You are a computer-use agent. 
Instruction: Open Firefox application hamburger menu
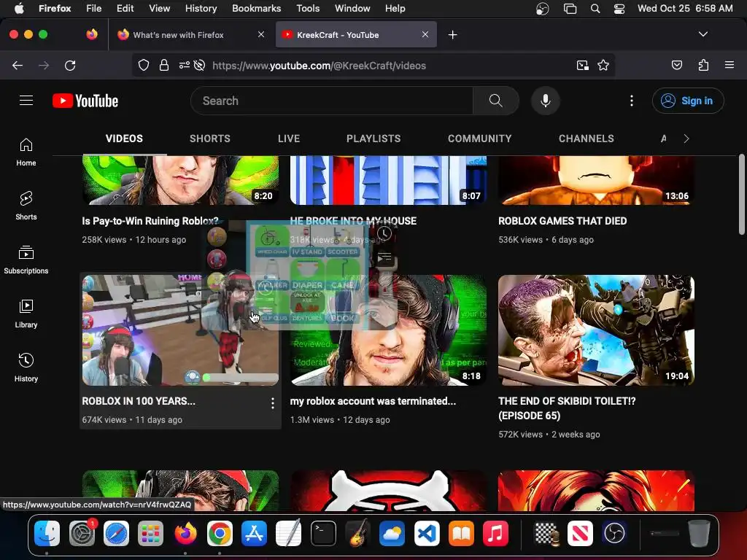729,65
